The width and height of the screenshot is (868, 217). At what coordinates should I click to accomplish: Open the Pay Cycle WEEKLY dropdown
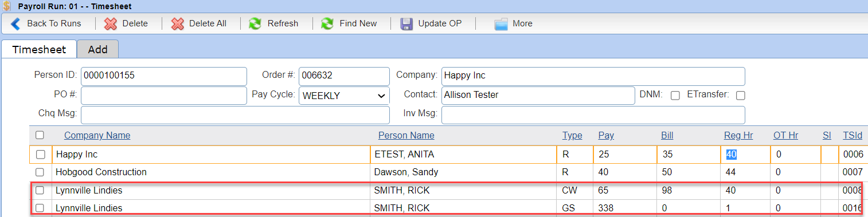pyautogui.click(x=344, y=96)
